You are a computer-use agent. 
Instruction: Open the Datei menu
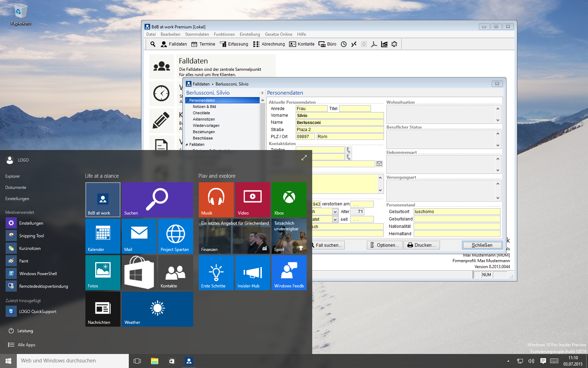pyautogui.click(x=151, y=34)
